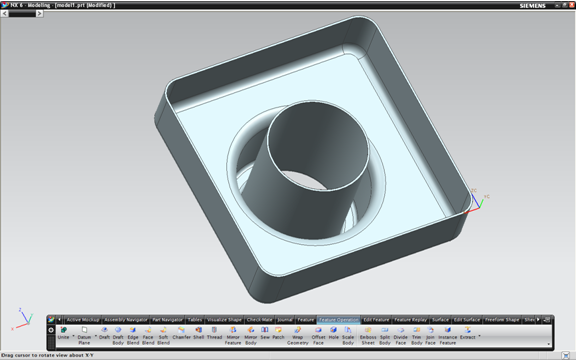Open the Thread tool
The width and height of the screenshot is (577, 360).
(x=214, y=333)
